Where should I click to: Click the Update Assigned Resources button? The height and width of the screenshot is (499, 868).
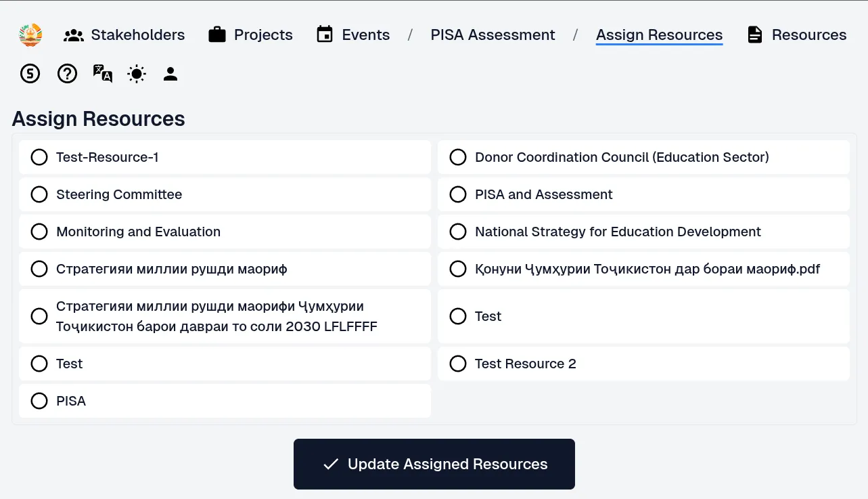434,464
